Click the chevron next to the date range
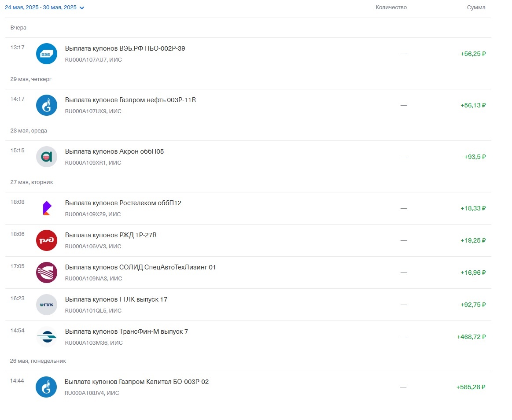512x420 pixels. click(81, 8)
